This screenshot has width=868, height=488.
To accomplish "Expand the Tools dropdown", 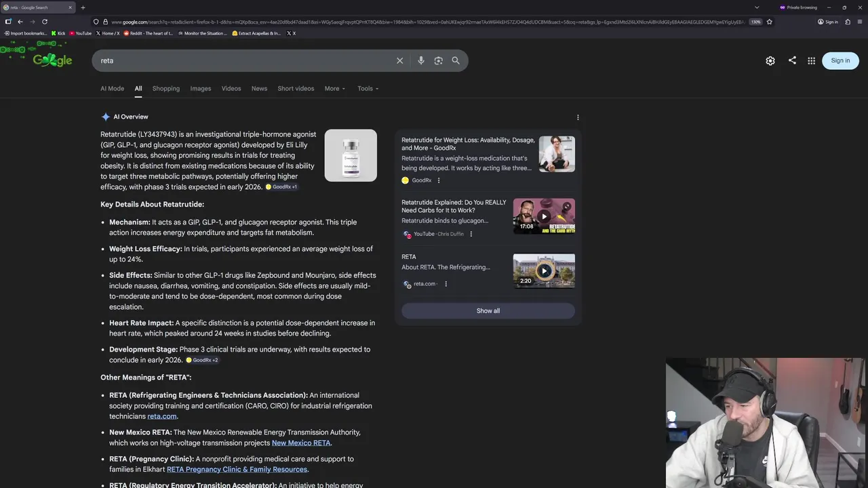I will click(x=368, y=88).
